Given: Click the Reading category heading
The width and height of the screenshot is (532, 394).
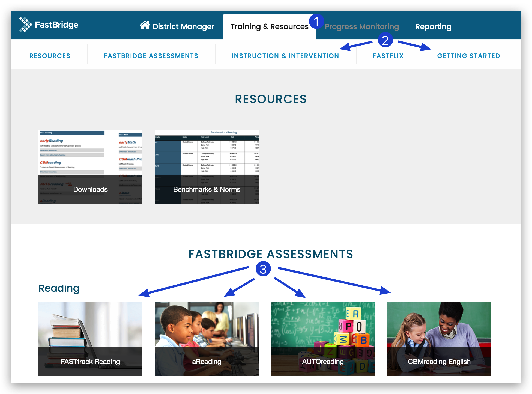Looking at the screenshot, I should click(59, 288).
